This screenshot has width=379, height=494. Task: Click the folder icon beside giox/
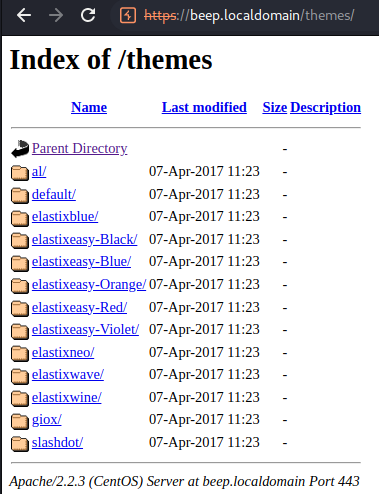20,420
